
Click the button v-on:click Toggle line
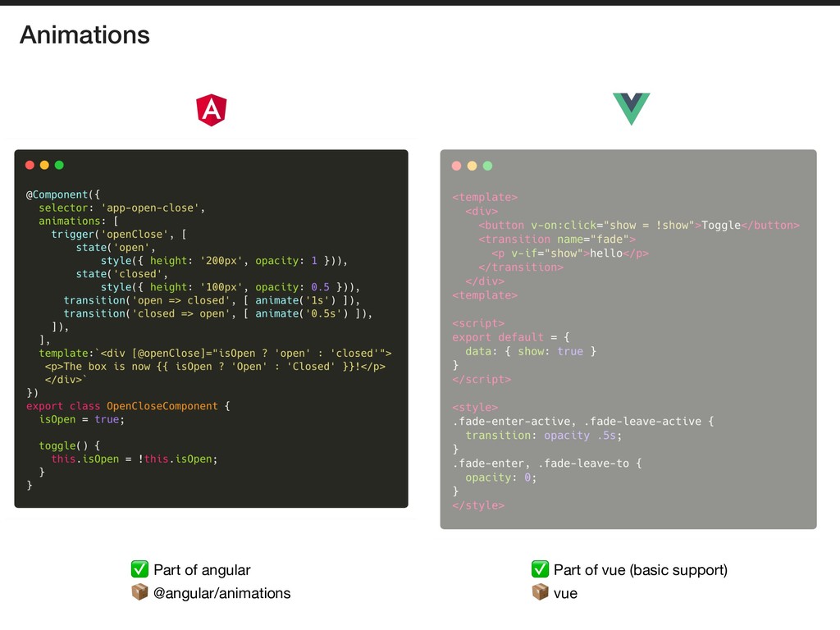pos(638,225)
